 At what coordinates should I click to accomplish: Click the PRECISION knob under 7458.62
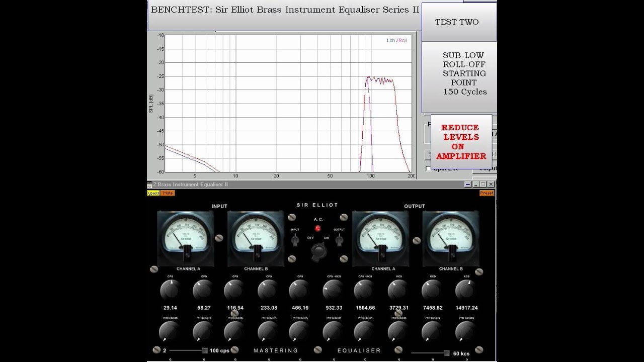432,331
